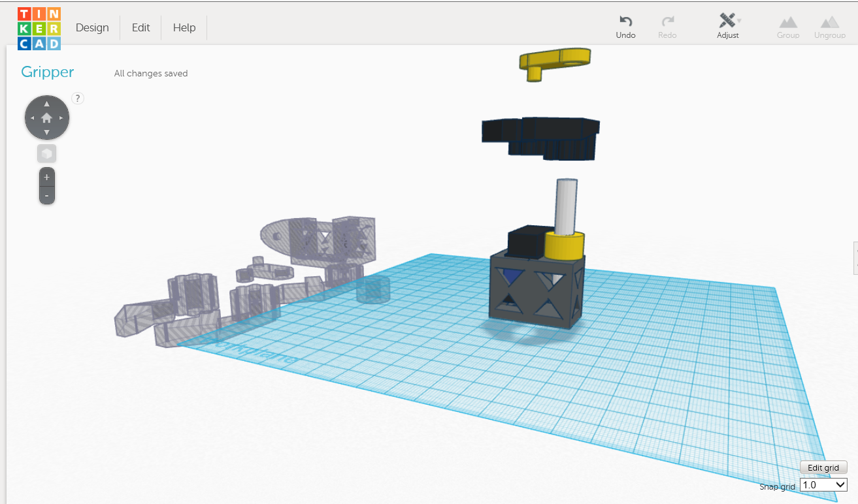Image resolution: width=858 pixels, height=504 pixels.
Task: Rotate view left with the arrow control
Action: click(x=32, y=117)
